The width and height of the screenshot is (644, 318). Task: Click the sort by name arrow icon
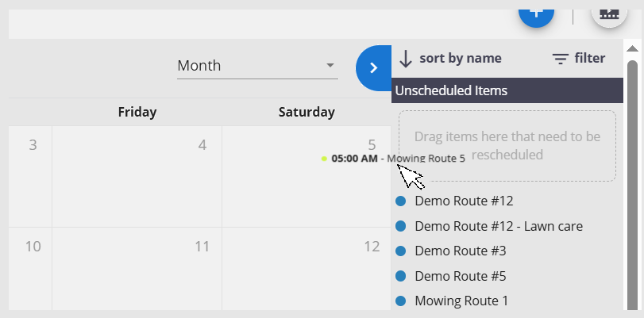[405, 59]
